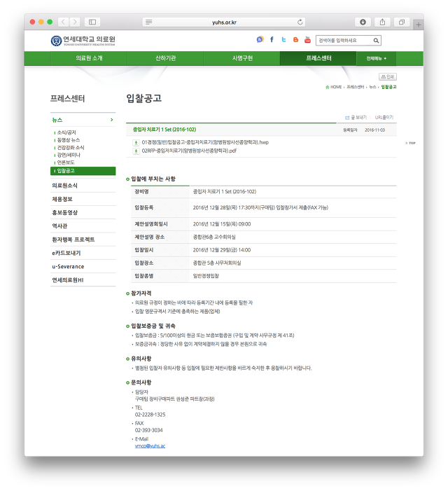Click the 글 보내기 share icon
Viewport: 448px width, 491px height.
[x=347, y=118]
